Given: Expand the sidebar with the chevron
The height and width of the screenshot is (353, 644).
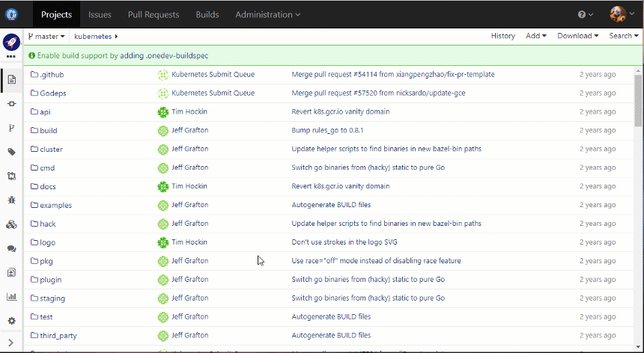Looking at the screenshot, I should (11, 343).
